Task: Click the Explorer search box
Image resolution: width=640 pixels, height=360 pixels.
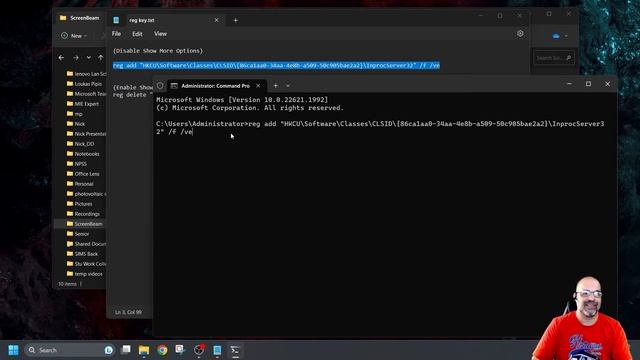Action: [554, 58]
